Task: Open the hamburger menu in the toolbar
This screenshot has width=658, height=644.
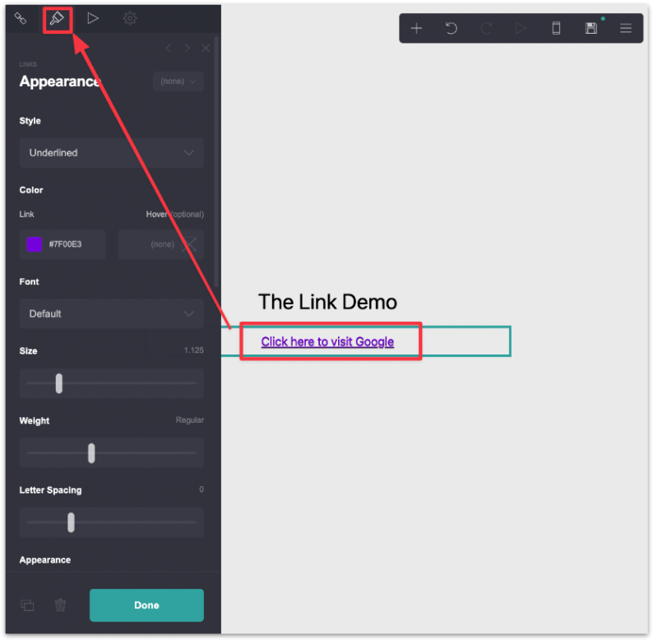Action: 626,27
